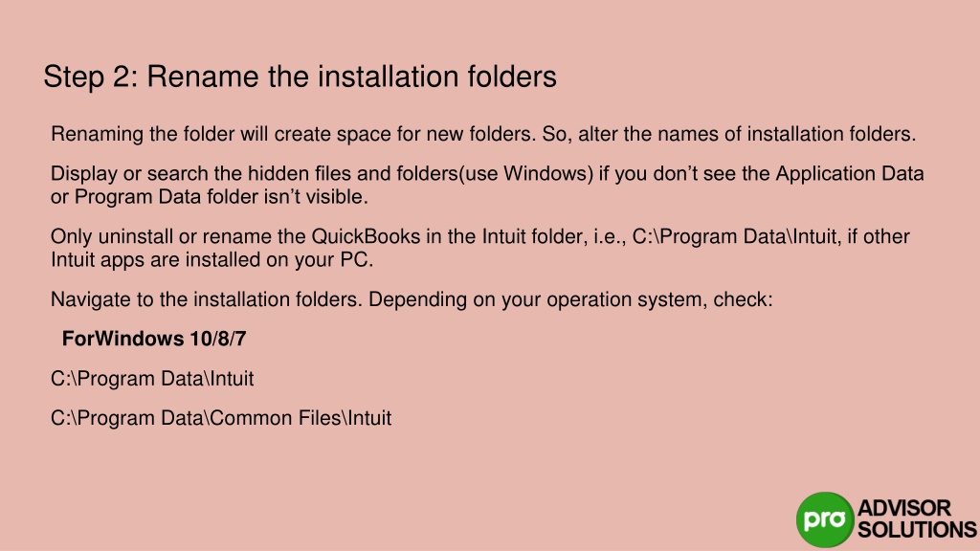Image resolution: width=980 pixels, height=551 pixels.
Task: Click the paragraph starting with Renaming the folder
Action: point(483,134)
